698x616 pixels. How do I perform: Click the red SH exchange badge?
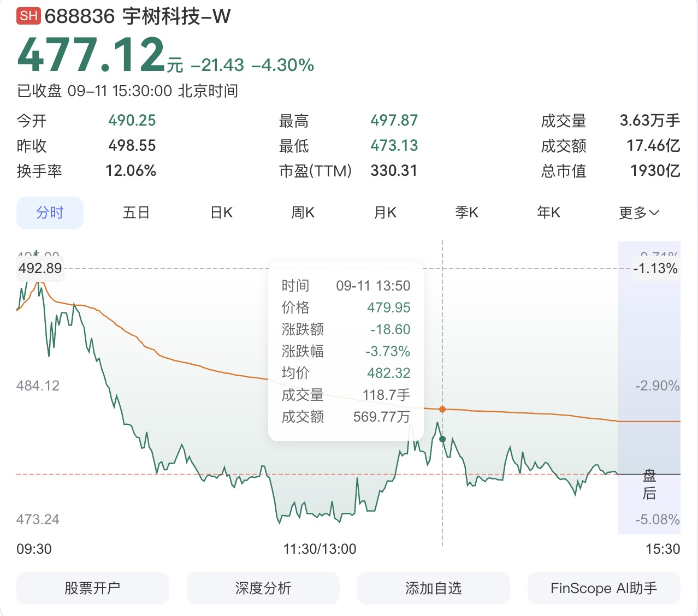tap(28, 16)
